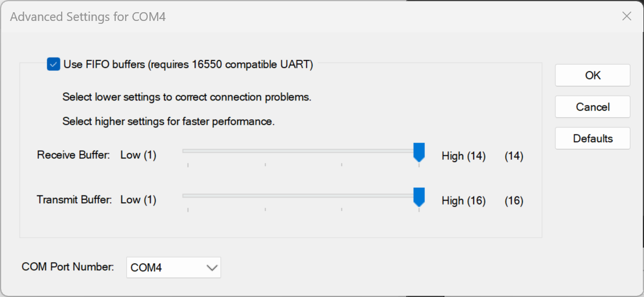Toggle the Use FIFO buffers checkbox
644x297 pixels.
[54, 65]
